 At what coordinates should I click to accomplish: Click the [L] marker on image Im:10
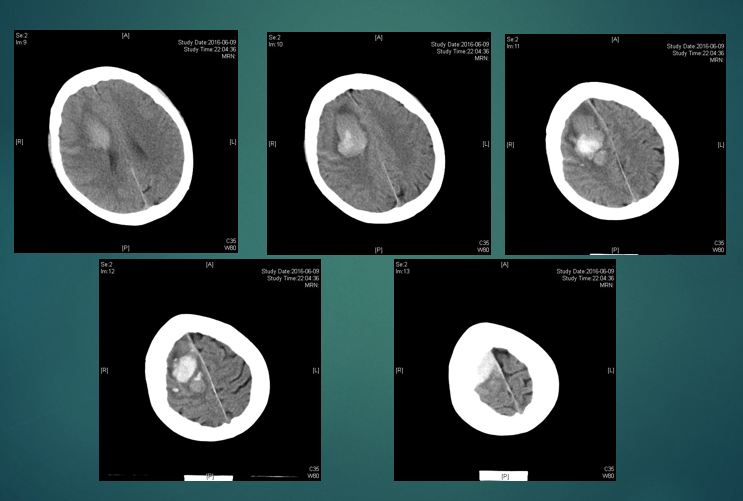(486, 143)
